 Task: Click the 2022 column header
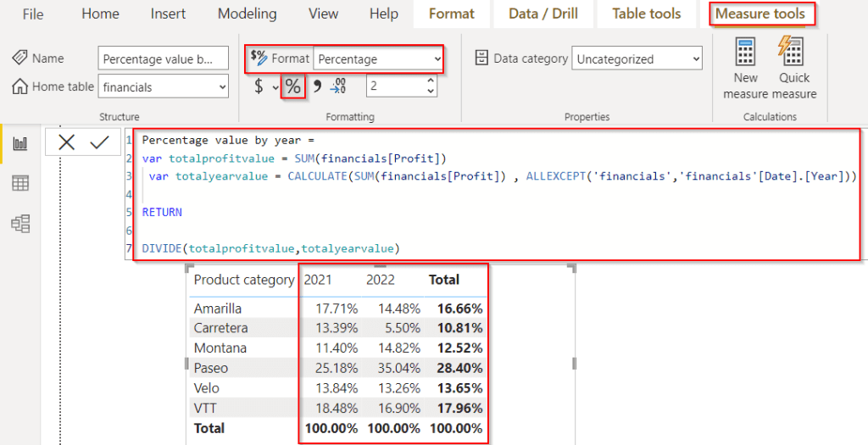point(381,280)
